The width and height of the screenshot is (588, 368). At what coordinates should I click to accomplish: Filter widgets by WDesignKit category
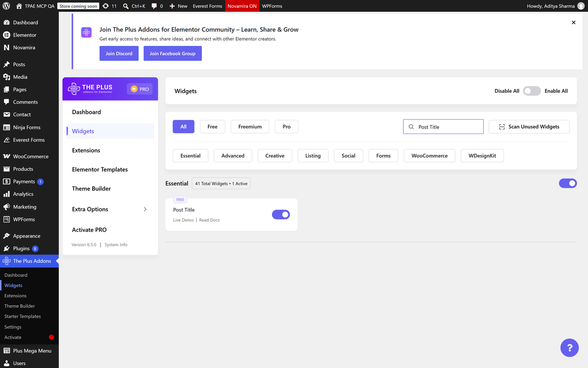(x=482, y=156)
